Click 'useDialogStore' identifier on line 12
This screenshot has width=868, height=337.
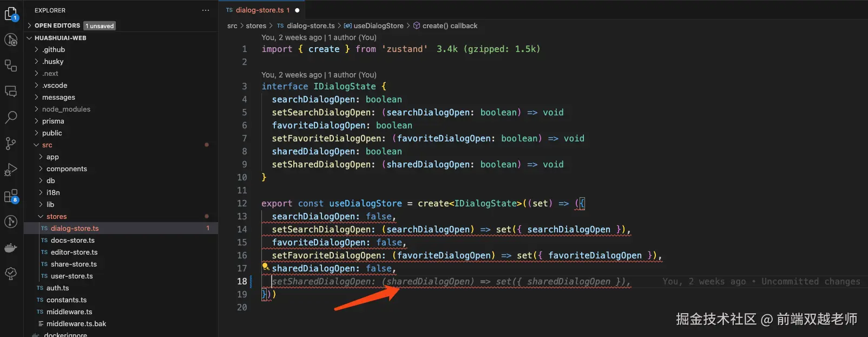[x=365, y=204]
